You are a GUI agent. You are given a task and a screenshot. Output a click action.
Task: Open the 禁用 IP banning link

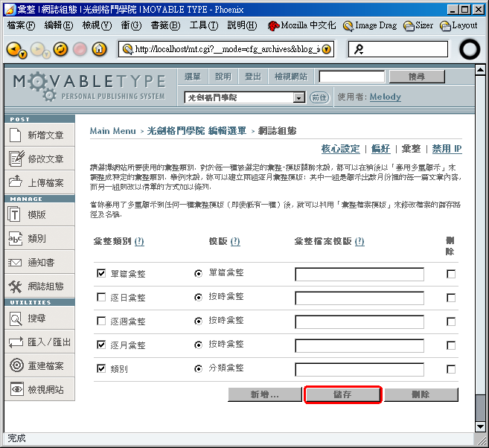(447, 149)
